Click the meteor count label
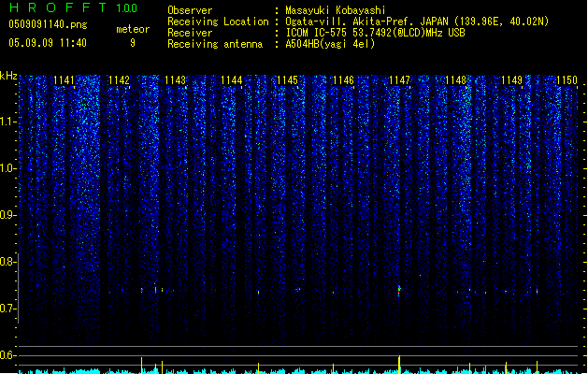The image size is (588, 374). pos(133,29)
